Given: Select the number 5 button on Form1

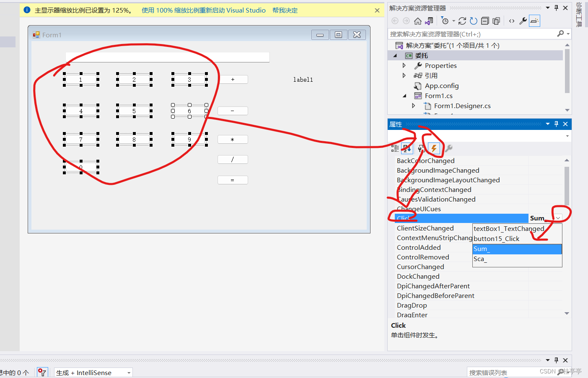Looking at the screenshot, I should click(134, 111).
